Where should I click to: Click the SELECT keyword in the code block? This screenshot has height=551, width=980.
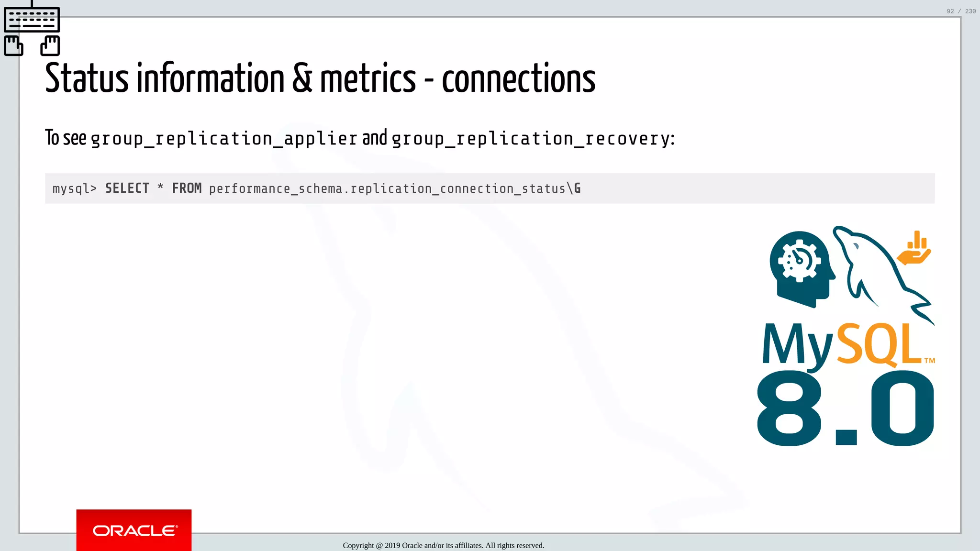[x=127, y=188]
